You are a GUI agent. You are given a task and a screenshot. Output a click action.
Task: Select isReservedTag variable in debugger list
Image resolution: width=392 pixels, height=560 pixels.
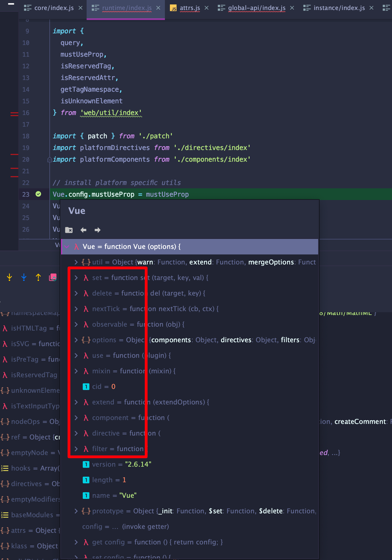[30, 375]
